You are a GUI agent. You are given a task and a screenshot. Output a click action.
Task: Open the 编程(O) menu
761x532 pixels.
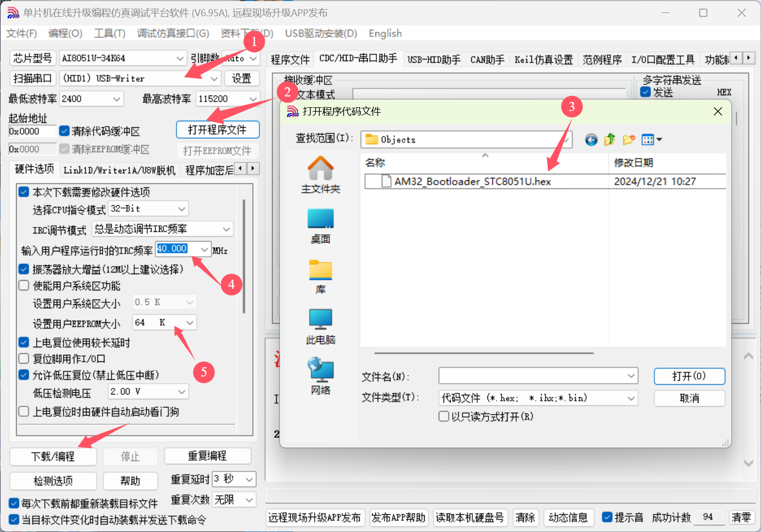65,34
